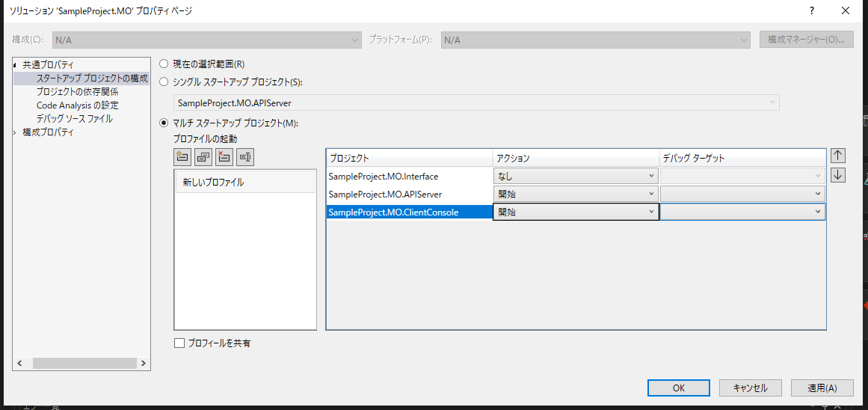This screenshot has width=868, height=410.
Task: Select Code Analysis の設定 tree item
Action: tap(78, 105)
